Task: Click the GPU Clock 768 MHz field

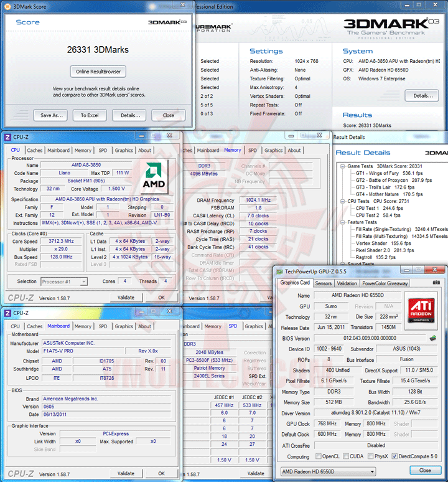Action: [327, 423]
